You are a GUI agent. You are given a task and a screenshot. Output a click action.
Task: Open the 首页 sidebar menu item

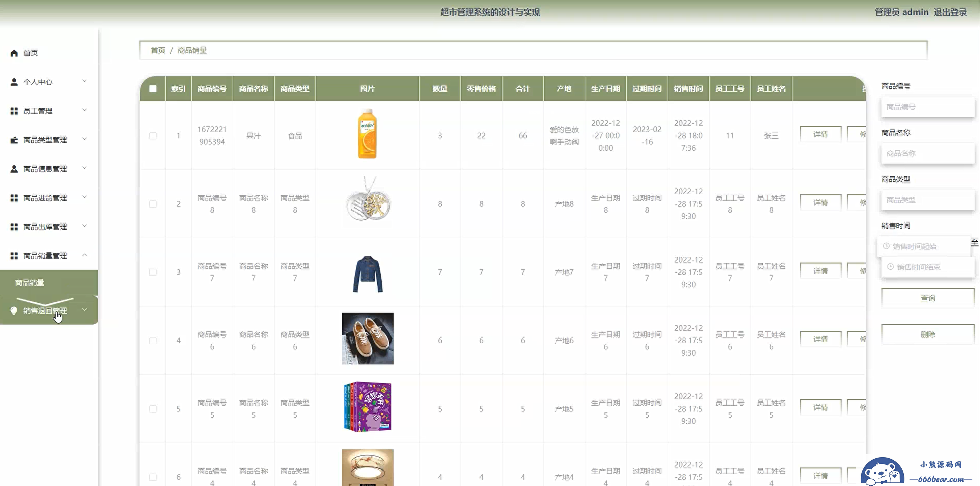point(49,53)
